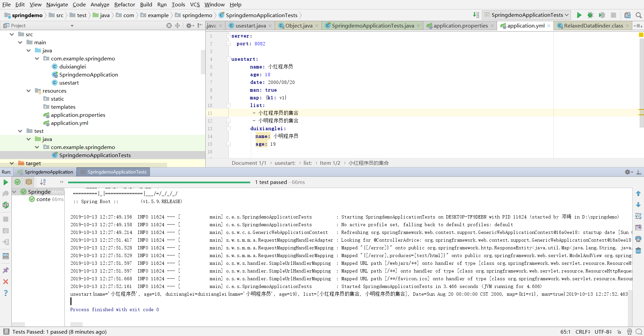Toggle Sort Alphabetically in test tree

pos(43,182)
